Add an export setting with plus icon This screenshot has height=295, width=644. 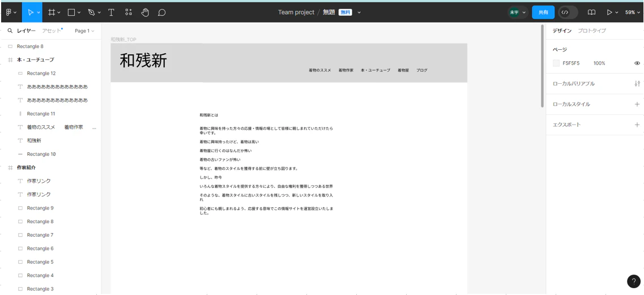[x=637, y=125]
